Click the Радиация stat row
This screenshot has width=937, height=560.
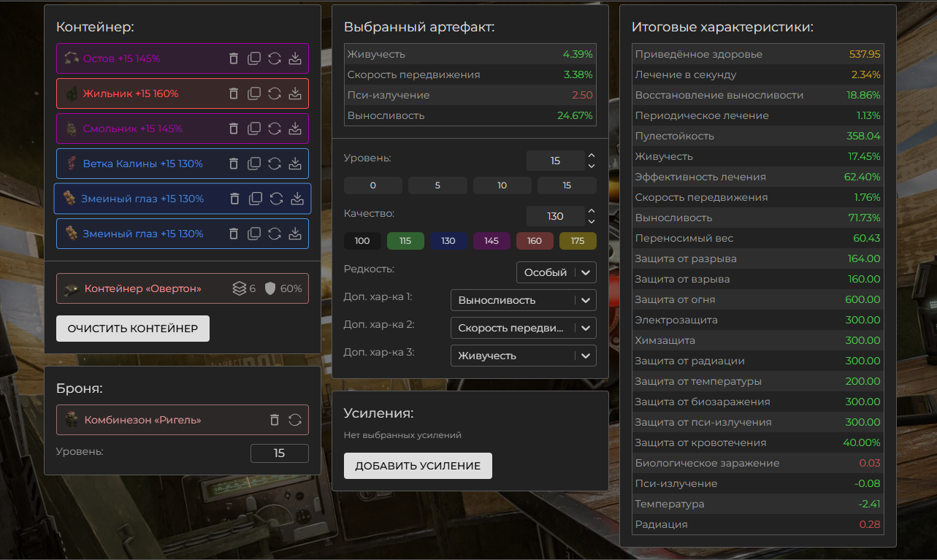pos(758,524)
